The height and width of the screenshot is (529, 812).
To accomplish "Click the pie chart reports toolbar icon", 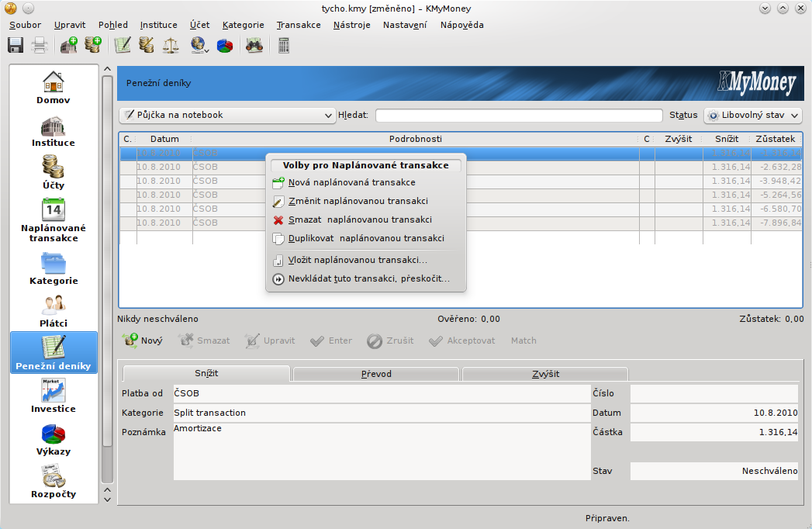I will pyautogui.click(x=224, y=46).
